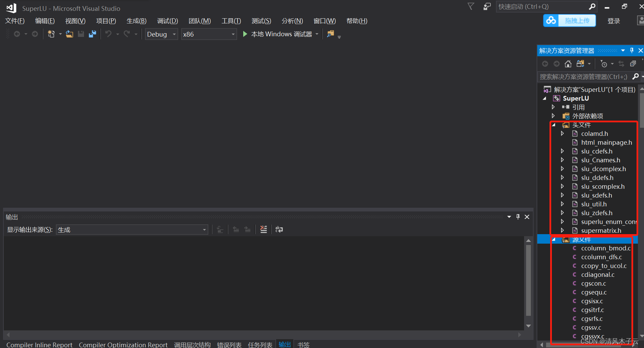
Task: Click the find message in code icon
Action: [x=220, y=229]
